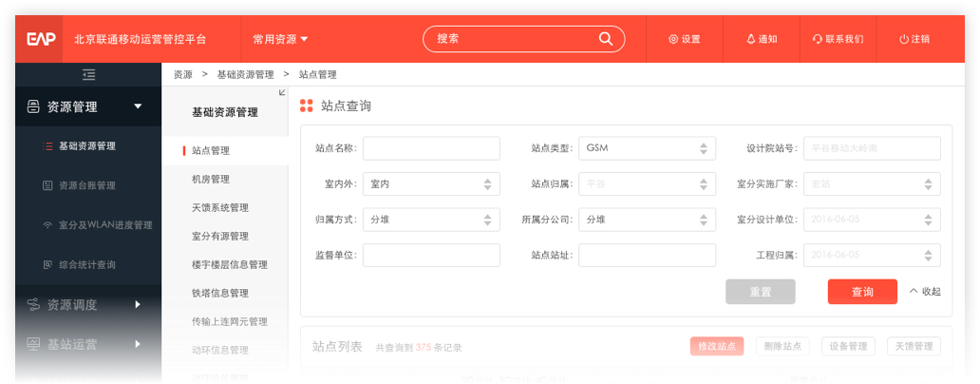Click the EAP logo icon
Image resolution: width=980 pixels, height=384 pixels.
click(x=40, y=39)
